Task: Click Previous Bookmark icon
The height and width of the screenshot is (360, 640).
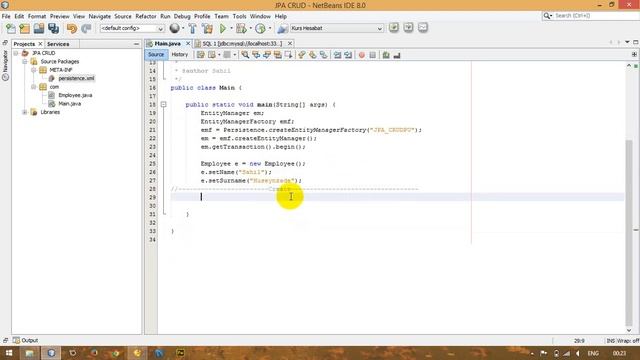Action: pos(302,55)
